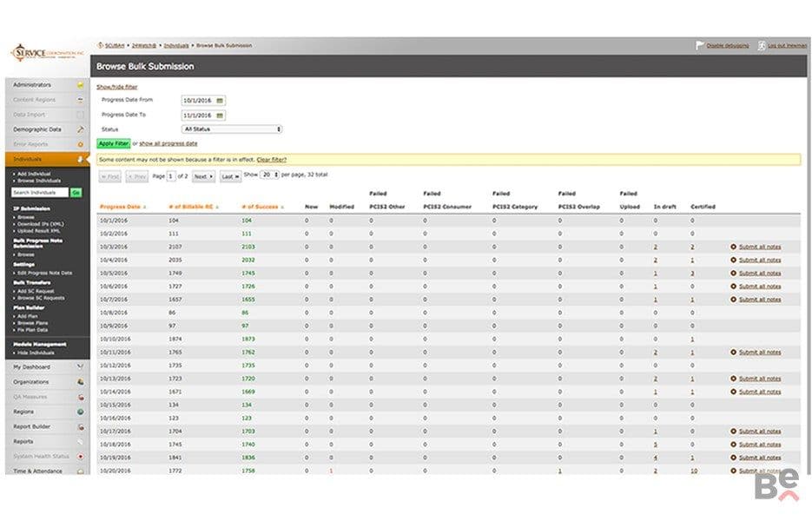Click the Individuals breadcrumb link
812x521 pixels.
coord(176,45)
